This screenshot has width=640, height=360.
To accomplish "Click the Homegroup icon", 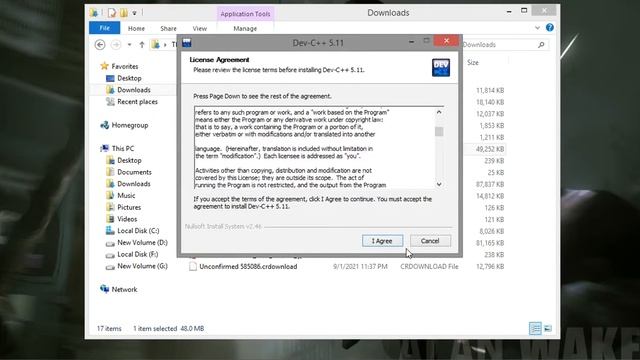I will [x=104, y=125].
